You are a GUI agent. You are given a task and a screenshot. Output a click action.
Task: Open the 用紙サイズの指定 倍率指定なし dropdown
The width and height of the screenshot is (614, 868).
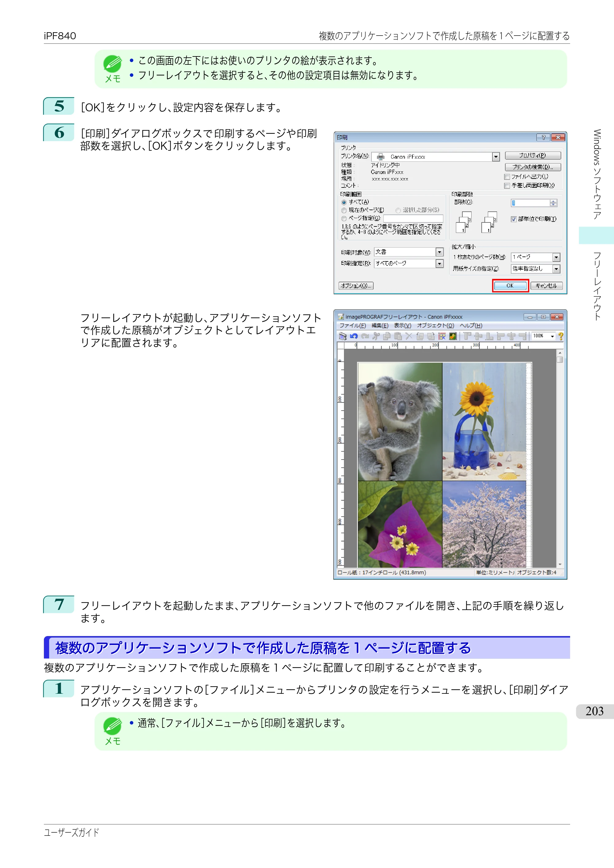click(556, 269)
